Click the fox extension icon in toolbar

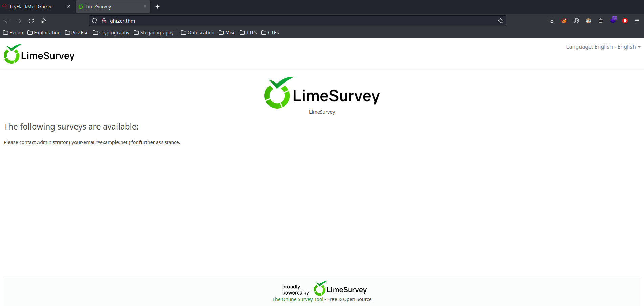coord(564,21)
